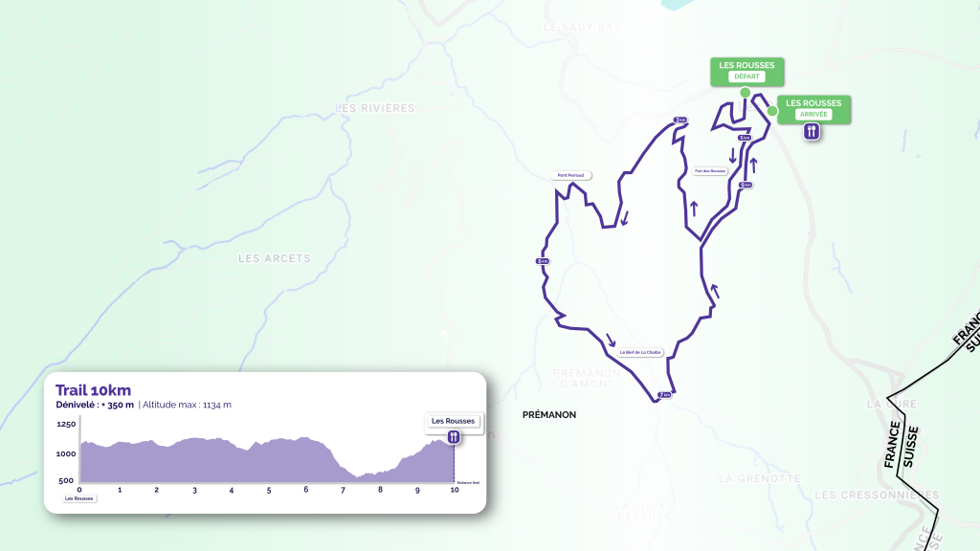Select the 5 km marker on the western loop
The width and height of the screenshot is (980, 551).
click(542, 261)
